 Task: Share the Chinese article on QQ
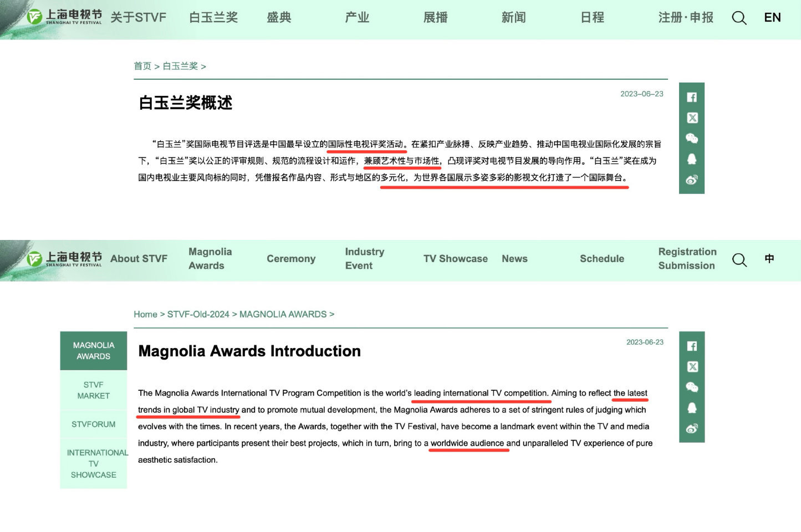692,159
